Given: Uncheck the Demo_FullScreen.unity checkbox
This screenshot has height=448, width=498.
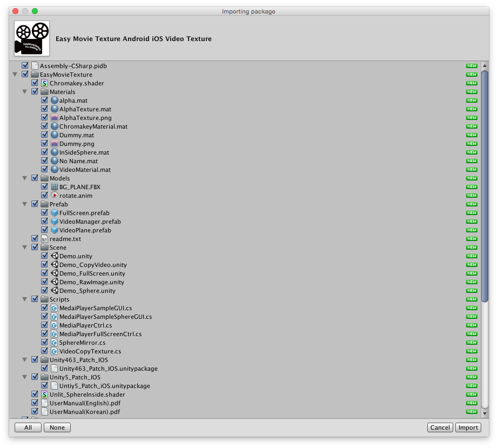Looking at the screenshot, I should tap(45, 273).
